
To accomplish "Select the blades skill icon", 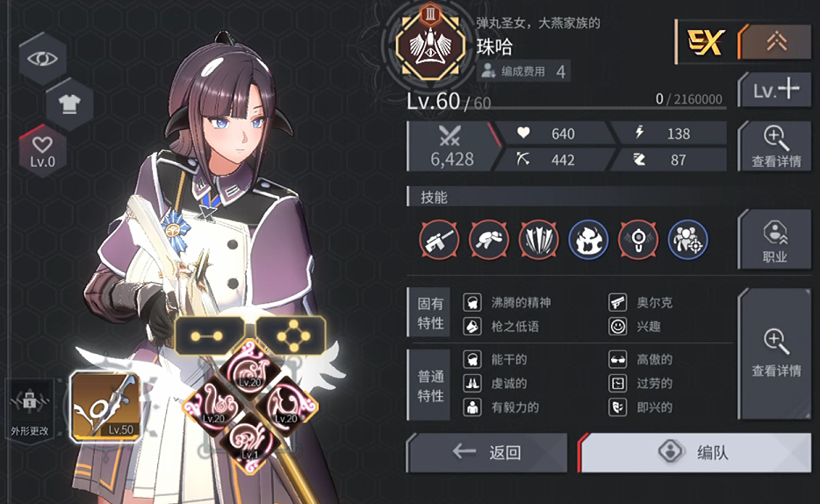I will pyautogui.click(x=539, y=240).
